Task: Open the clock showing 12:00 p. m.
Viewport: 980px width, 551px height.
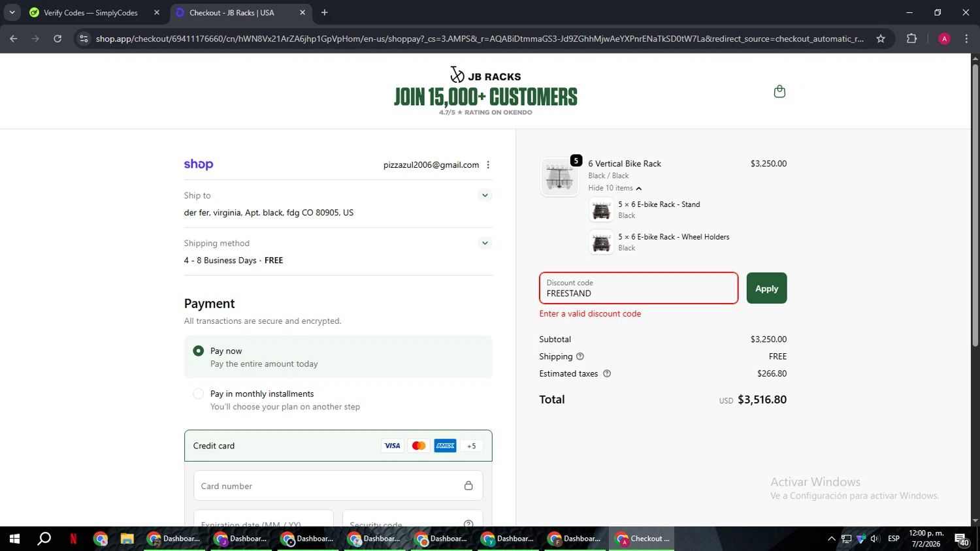Action: coord(926,539)
